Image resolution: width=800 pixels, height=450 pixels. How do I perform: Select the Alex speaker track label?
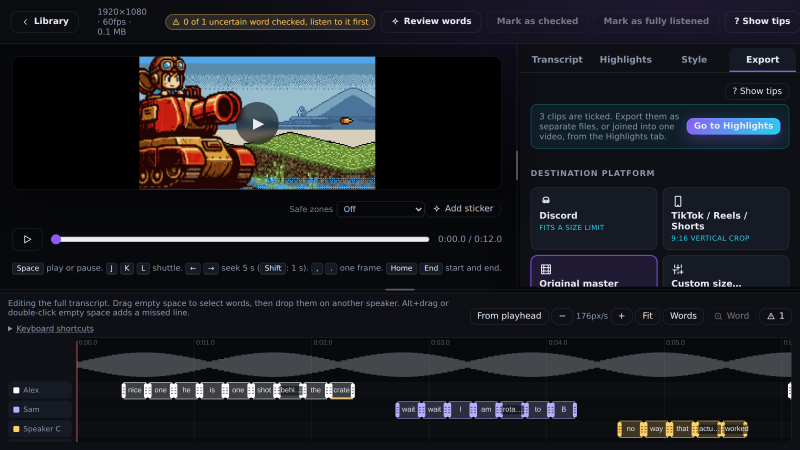(x=40, y=390)
